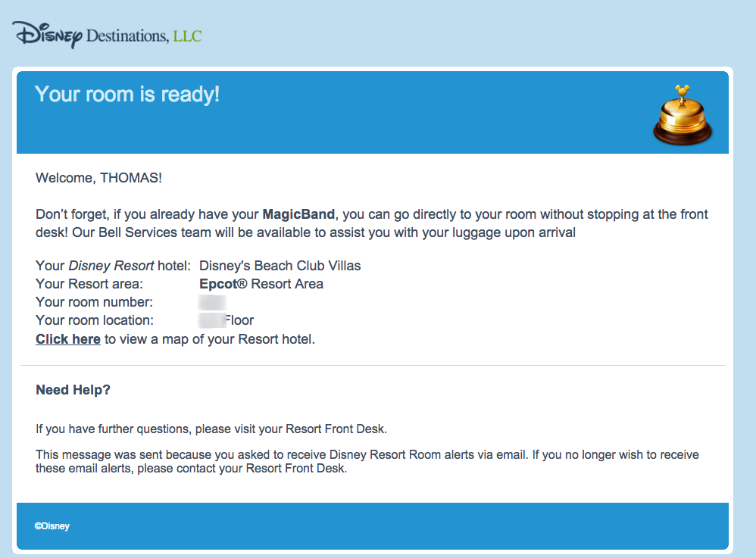This screenshot has width=756, height=558.
Task: Select the bold MagicBand text
Action: pos(298,214)
